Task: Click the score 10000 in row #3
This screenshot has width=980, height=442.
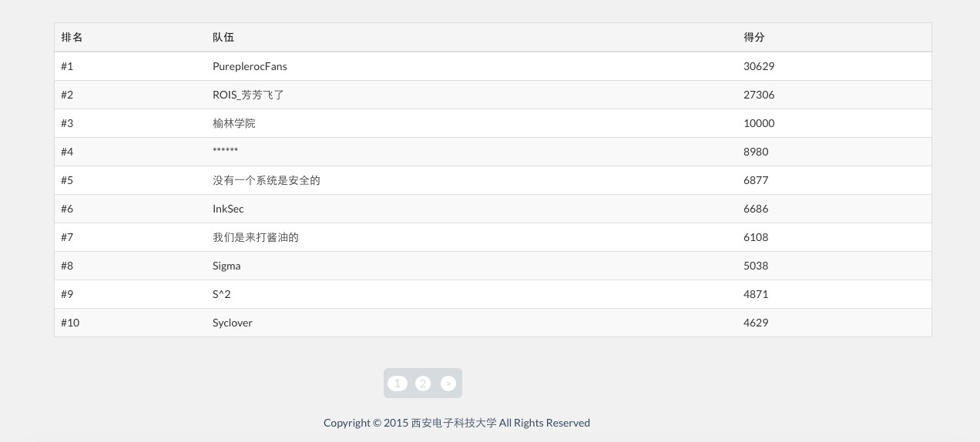Action: 759,123
